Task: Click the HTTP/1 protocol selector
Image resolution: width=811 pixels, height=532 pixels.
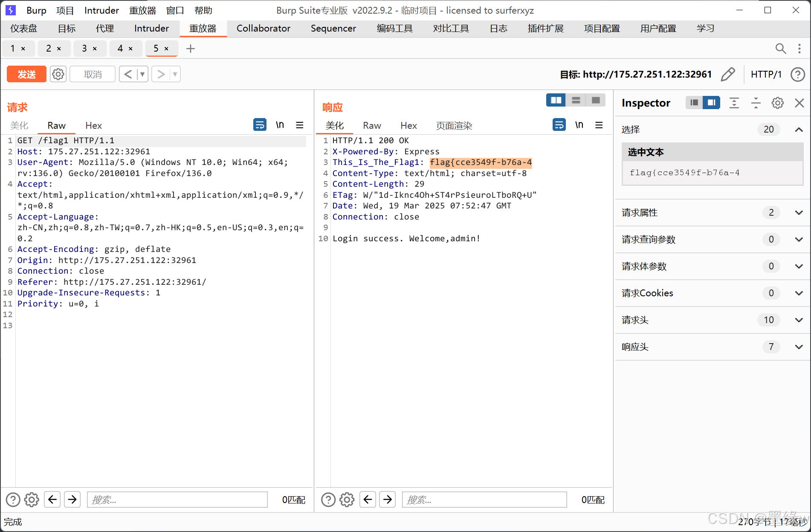Action: click(x=766, y=74)
